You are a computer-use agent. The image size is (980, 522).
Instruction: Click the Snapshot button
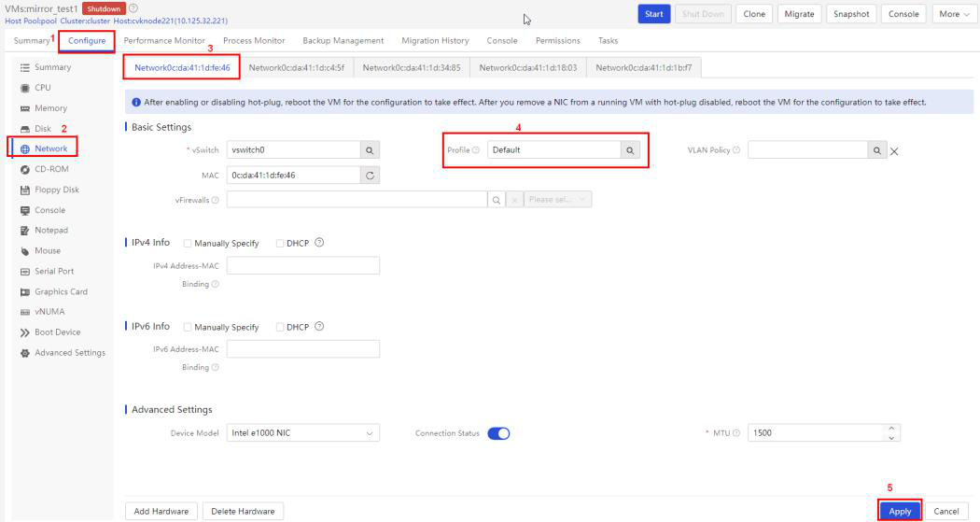click(851, 14)
